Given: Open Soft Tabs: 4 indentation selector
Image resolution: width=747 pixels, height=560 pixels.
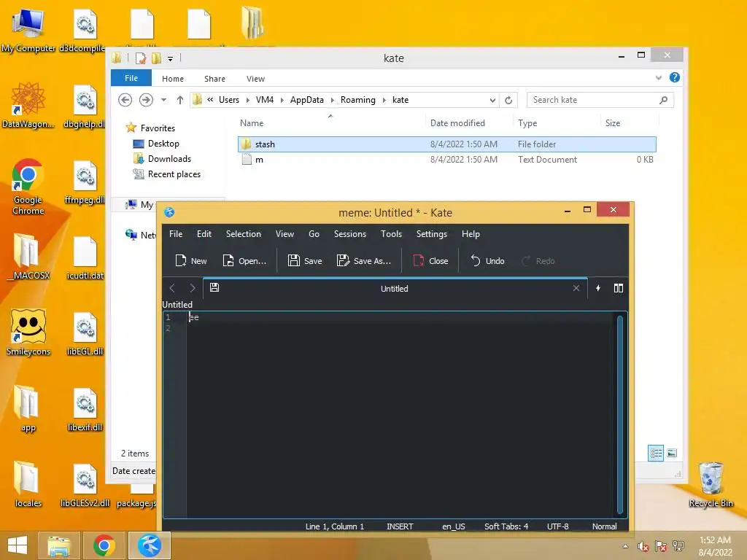Looking at the screenshot, I should pyautogui.click(x=506, y=526).
